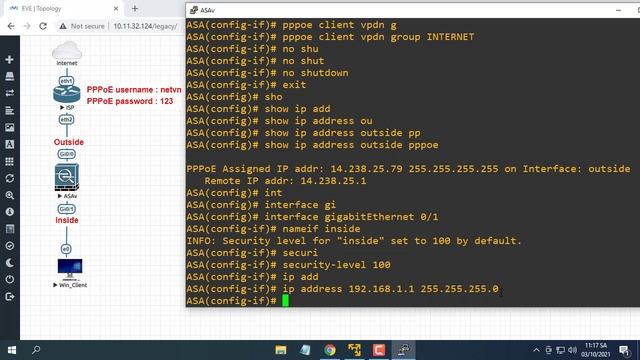640x360 pixels.
Task: Open the Startup-configs lines icon in sidebar
Action: (x=9, y=110)
